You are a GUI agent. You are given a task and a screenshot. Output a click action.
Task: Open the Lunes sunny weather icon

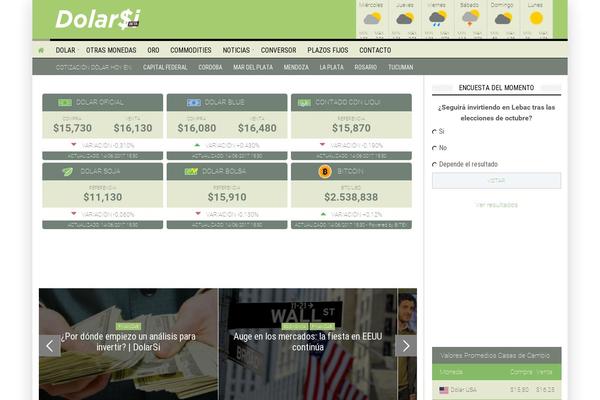pos(536,18)
